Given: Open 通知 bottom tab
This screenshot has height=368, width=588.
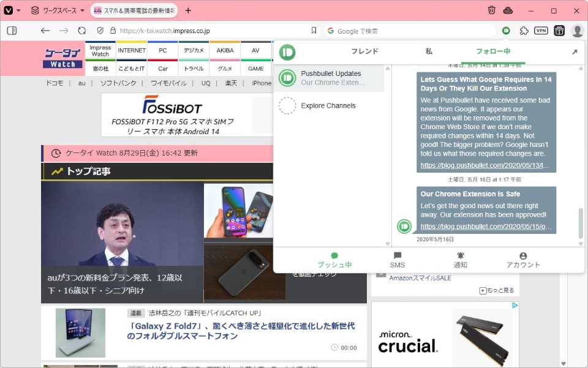Looking at the screenshot, I should point(460,260).
